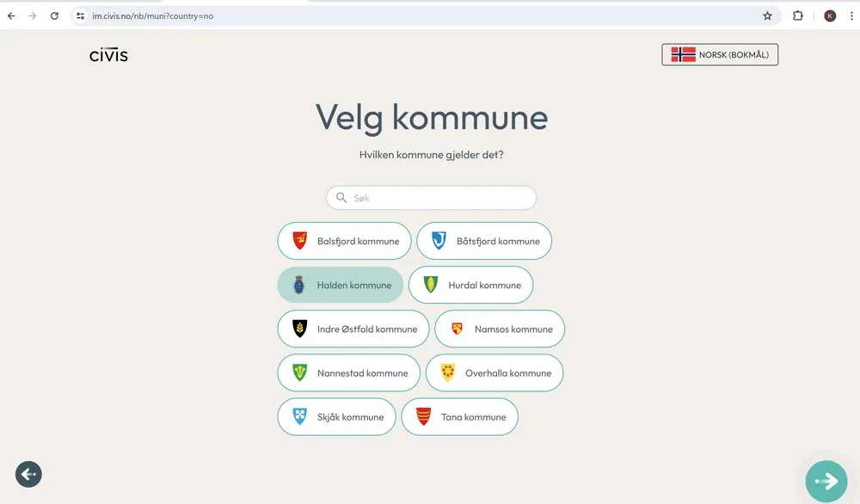Open the Norsk (Bokmål) language selector
Screen dimensions: 860x504
pyautogui.click(x=720, y=55)
